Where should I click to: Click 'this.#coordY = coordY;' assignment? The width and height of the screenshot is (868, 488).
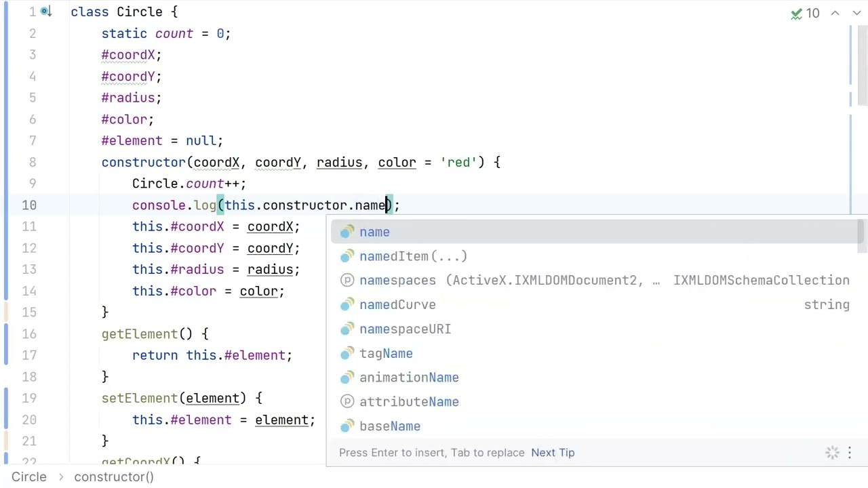pos(216,249)
